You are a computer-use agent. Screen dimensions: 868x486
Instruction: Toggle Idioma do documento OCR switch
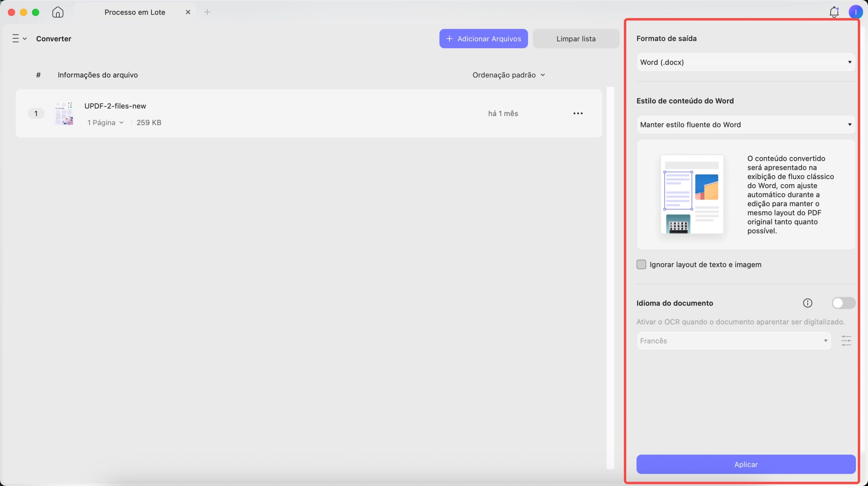tap(843, 303)
